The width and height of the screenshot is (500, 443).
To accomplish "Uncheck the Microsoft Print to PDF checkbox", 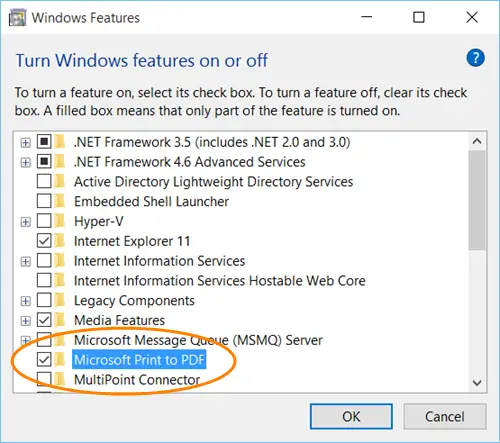I will point(44,360).
